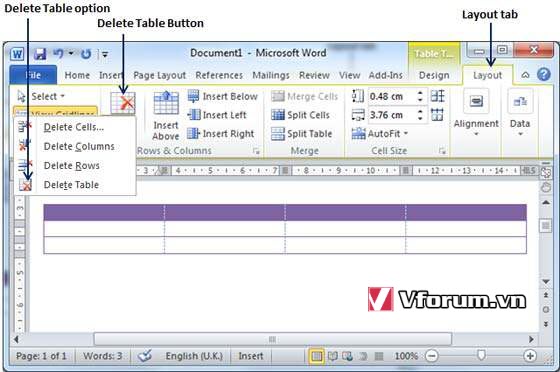Switch to the Page Layout tab
This screenshot has height=372, width=560.
pyautogui.click(x=160, y=75)
